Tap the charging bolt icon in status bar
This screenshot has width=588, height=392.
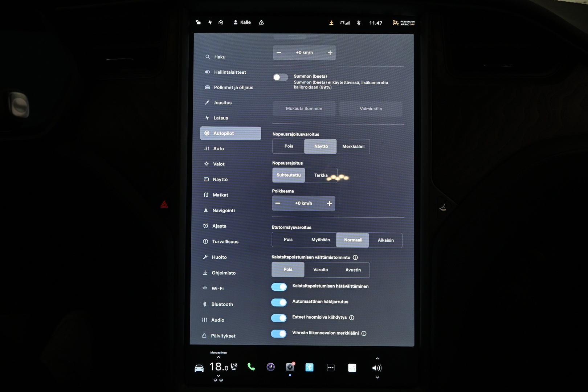point(210,22)
